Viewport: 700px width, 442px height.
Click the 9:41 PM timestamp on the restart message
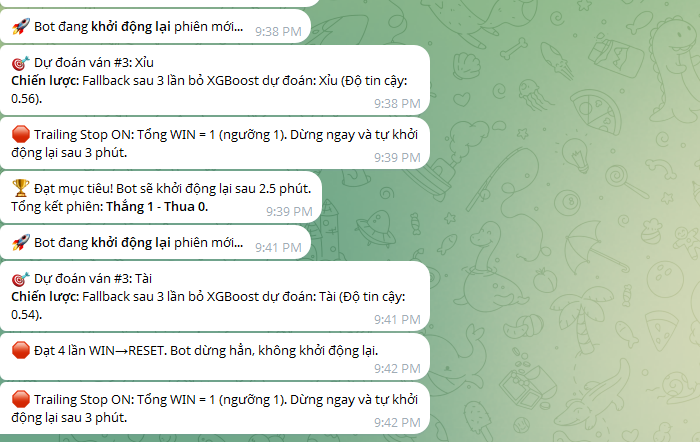[x=278, y=248]
